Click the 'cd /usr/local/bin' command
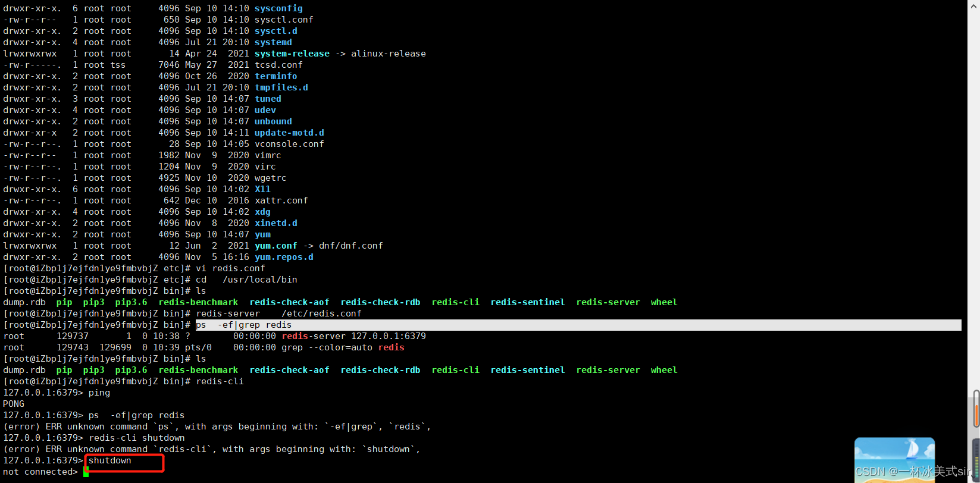Viewport: 980px width, 483px height. point(246,280)
